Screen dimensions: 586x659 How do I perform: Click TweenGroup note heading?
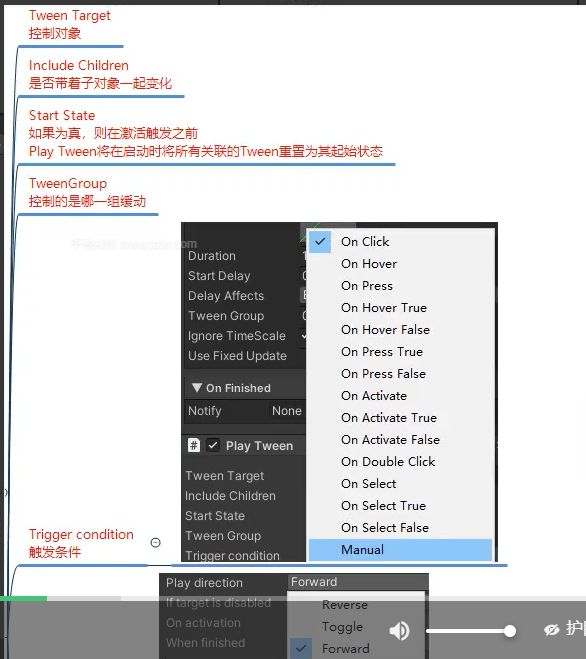[x=68, y=183]
